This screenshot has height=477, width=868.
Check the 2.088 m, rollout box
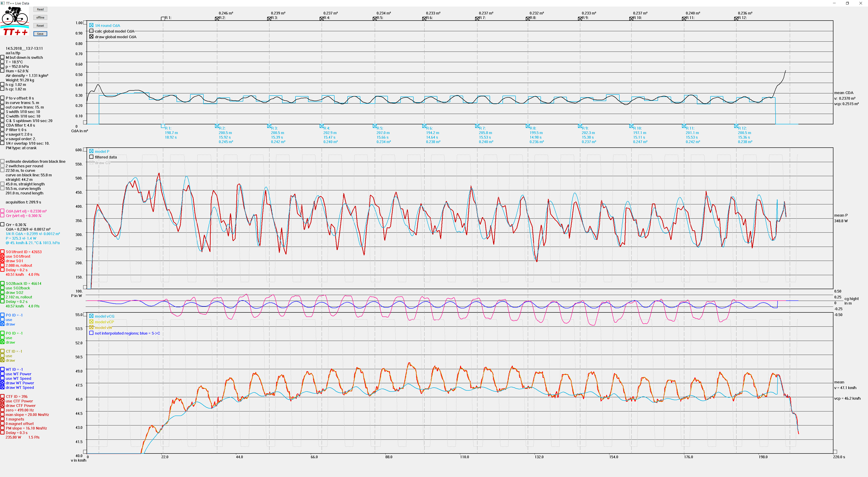(2, 265)
